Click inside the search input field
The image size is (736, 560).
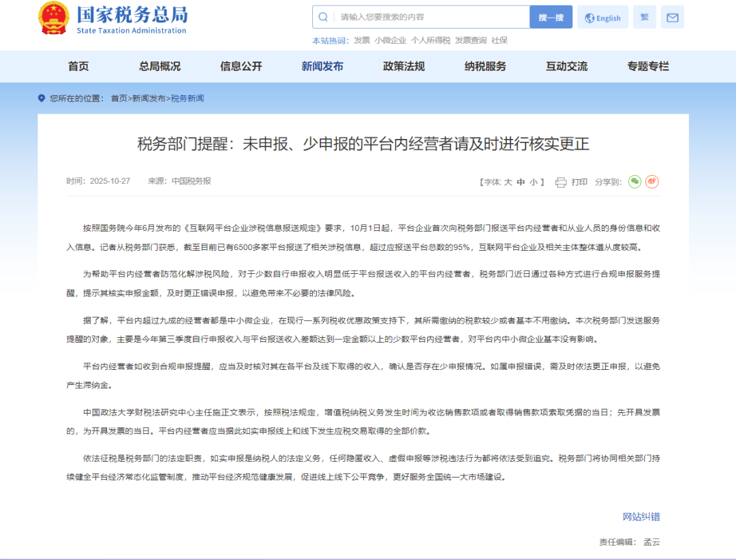click(x=423, y=16)
